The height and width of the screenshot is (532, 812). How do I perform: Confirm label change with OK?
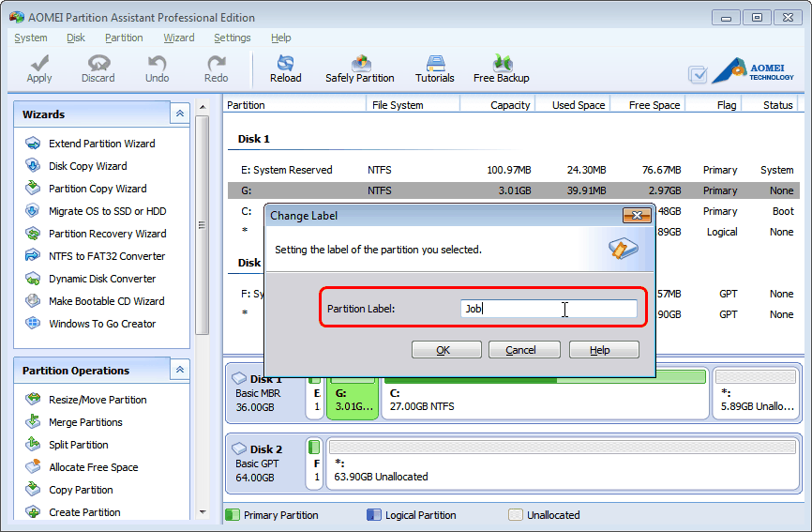point(446,350)
